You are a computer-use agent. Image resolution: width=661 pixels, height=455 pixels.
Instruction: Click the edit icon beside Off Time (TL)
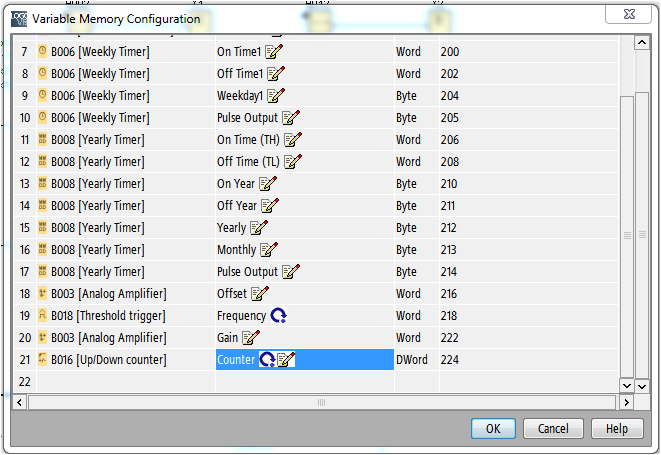point(293,161)
